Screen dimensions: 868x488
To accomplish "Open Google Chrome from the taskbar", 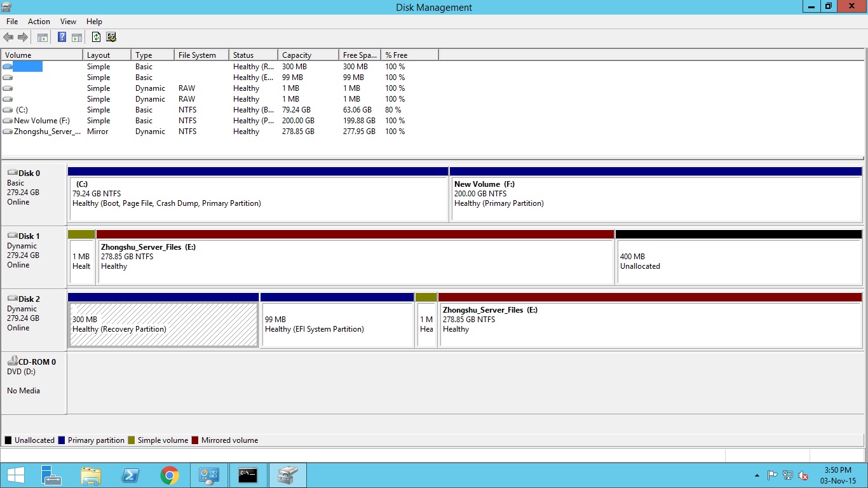I will pyautogui.click(x=169, y=475).
